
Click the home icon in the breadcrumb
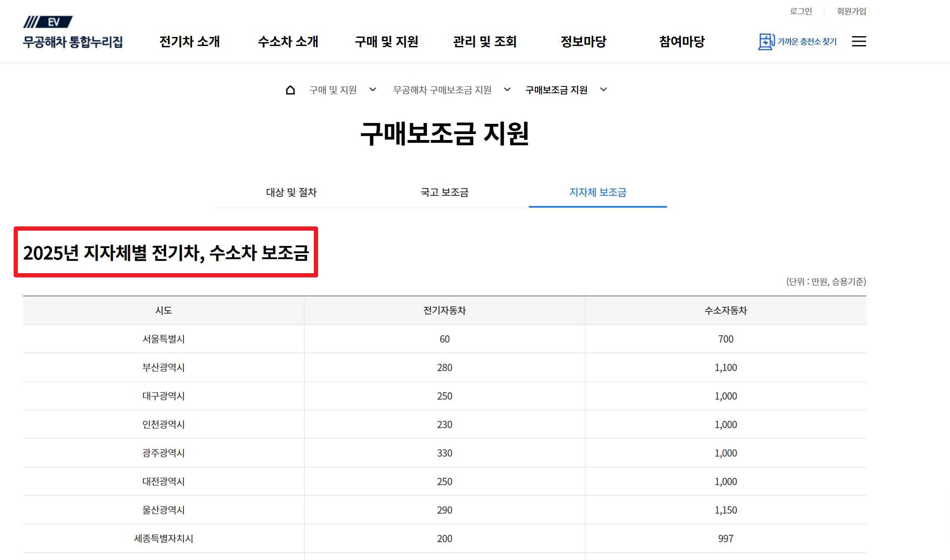click(x=290, y=89)
